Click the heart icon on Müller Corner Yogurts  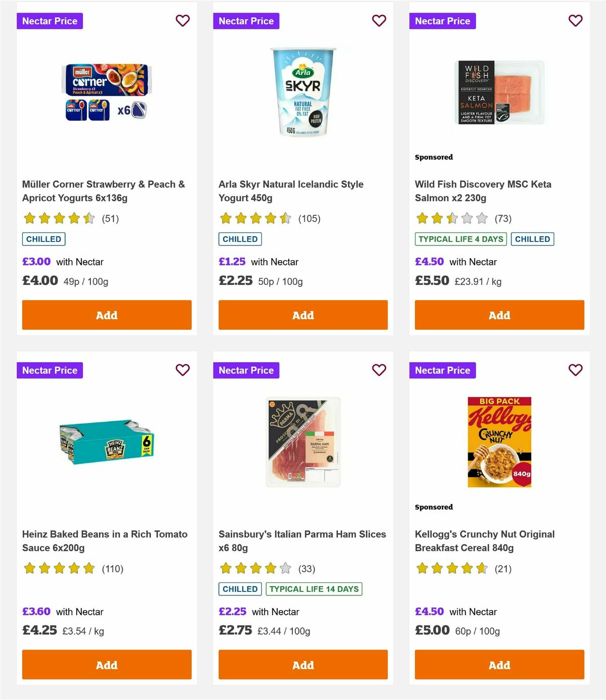[x=182, y=21]
